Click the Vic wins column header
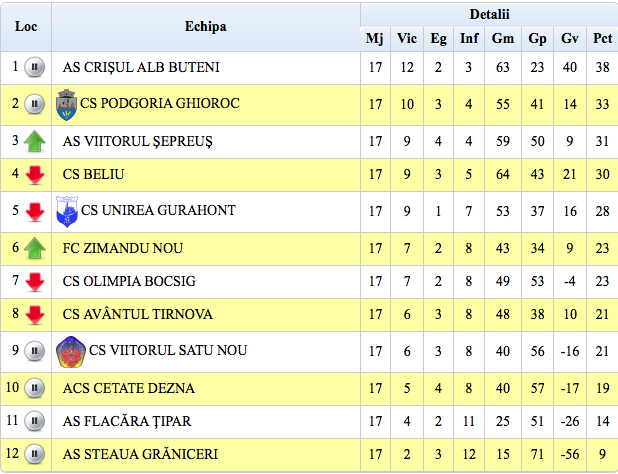Image resolution: width=618 pixels, height=474 pixels. [x=407, y=39]
